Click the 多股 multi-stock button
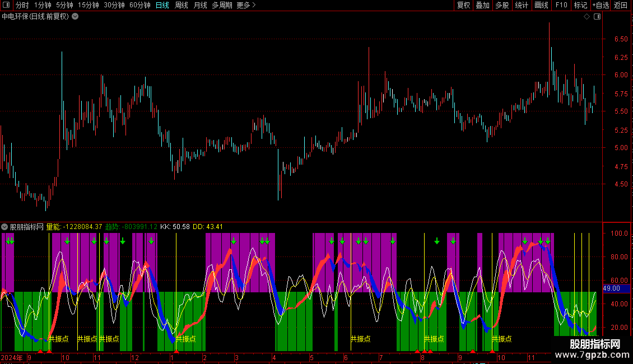This screenshot has width=633, height=364. point(502,5)
